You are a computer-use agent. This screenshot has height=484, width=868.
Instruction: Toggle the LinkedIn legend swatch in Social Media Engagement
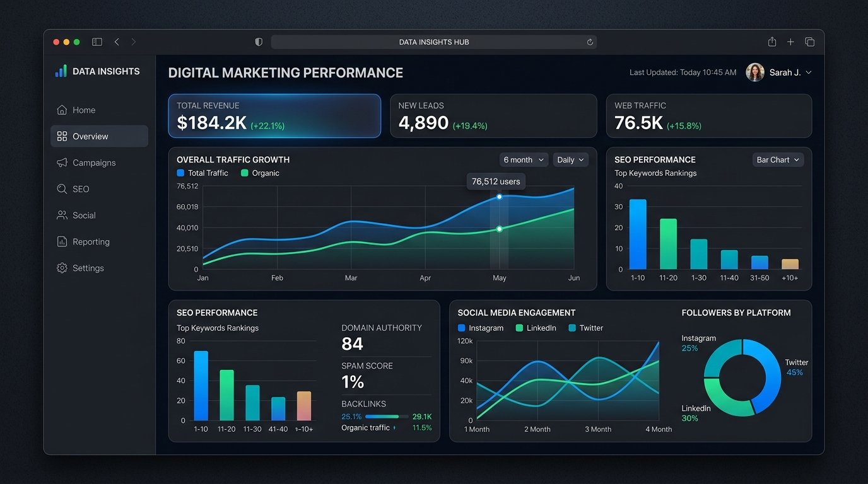coord(519,328)
